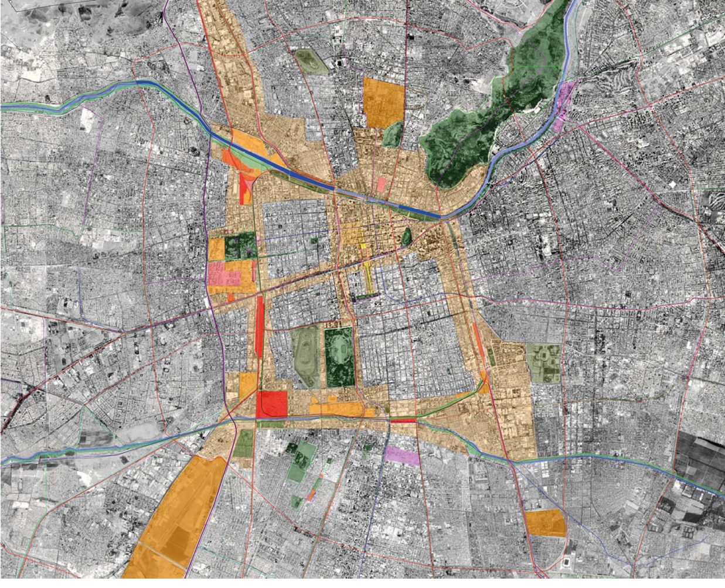Select the large red square block
This screenshot has height=588, width=725.
[272, 405]
